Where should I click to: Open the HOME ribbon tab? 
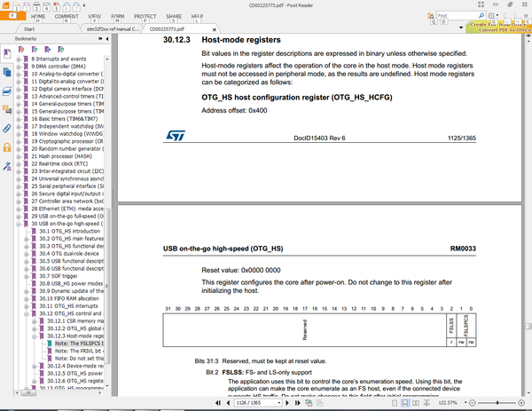pos(38,16)
